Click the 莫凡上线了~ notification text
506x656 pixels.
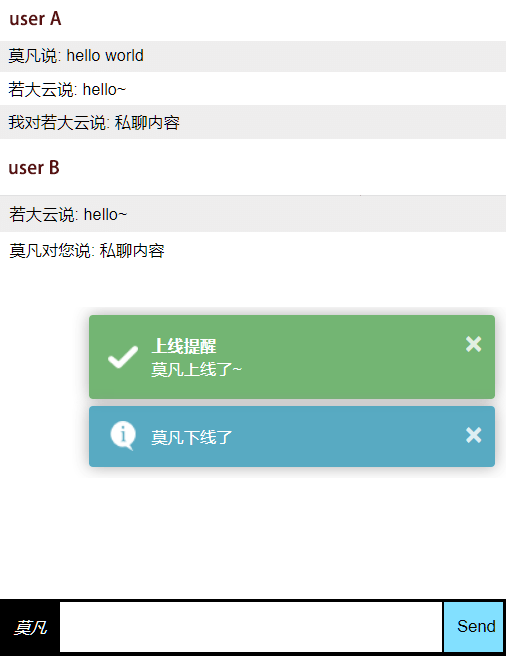coord(196,369)
